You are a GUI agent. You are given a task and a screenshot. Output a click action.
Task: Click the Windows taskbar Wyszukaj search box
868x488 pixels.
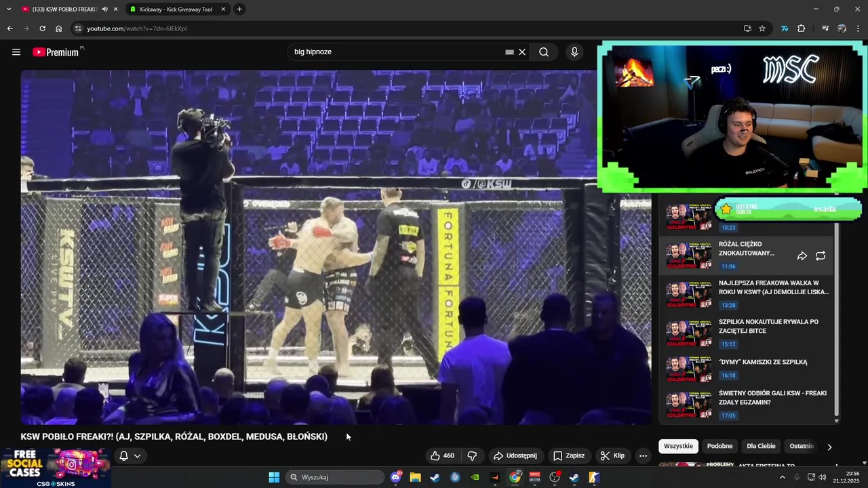(335, 477)
